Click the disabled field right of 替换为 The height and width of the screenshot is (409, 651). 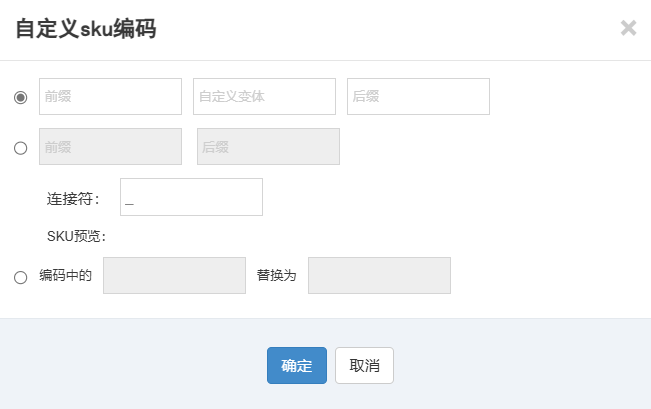[379, 275]
